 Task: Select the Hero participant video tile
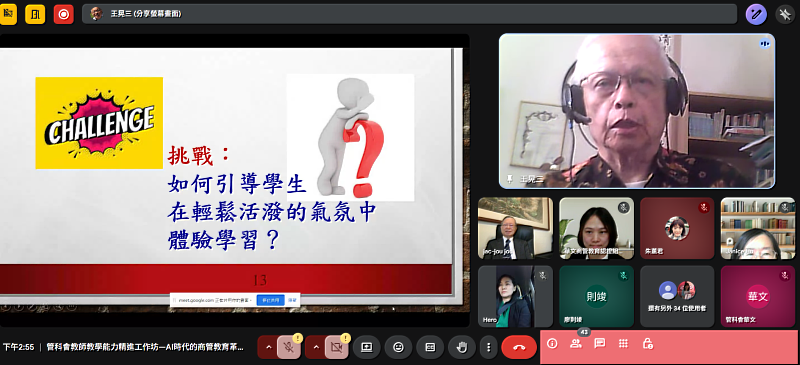(x=515, y=296)
